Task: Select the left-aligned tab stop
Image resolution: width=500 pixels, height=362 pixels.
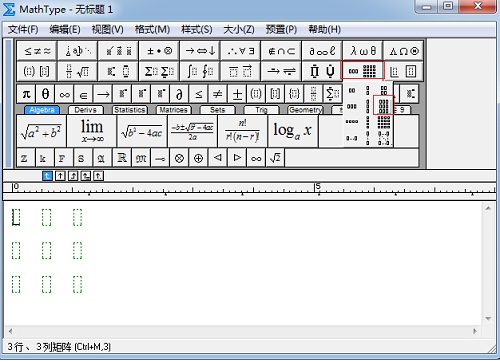Action: (47, 176)
